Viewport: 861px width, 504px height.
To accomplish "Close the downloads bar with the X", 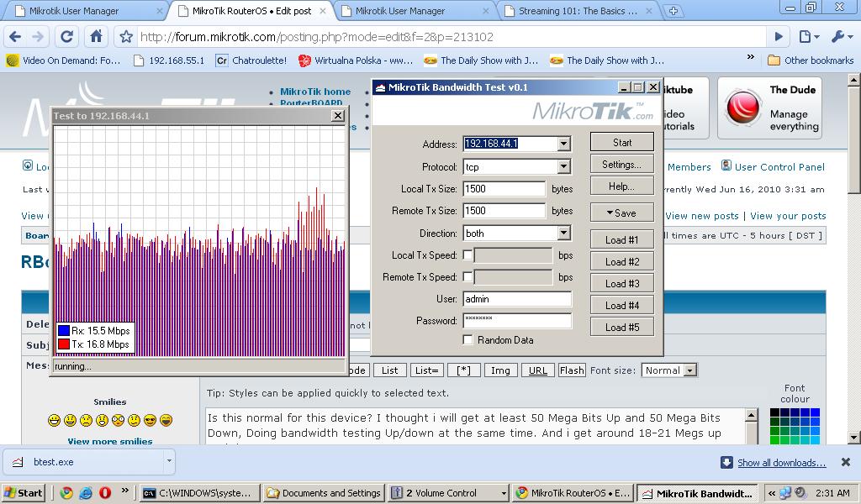I will click(846, 462).
